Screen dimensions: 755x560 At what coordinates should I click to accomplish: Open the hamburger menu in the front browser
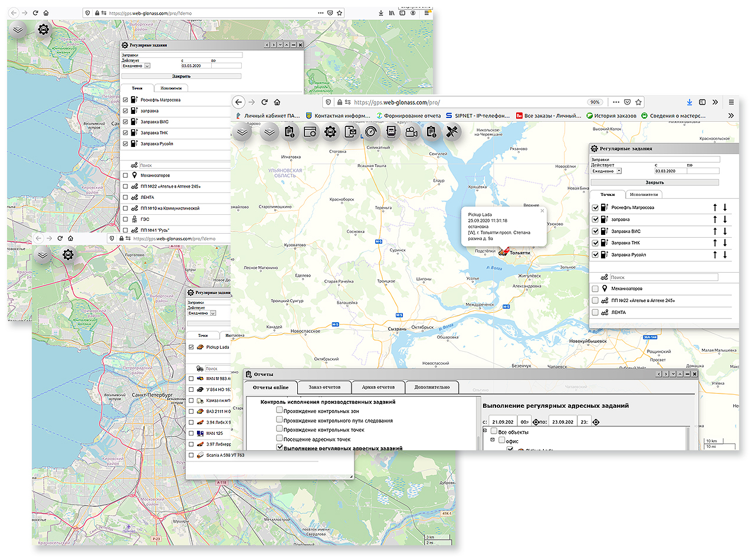[x=731, y=101]
